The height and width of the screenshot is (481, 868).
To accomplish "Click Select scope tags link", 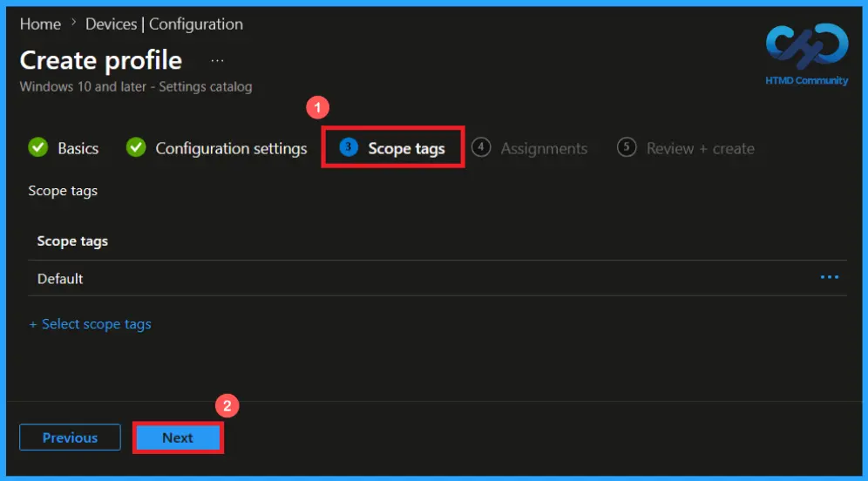I will [90, 324].
